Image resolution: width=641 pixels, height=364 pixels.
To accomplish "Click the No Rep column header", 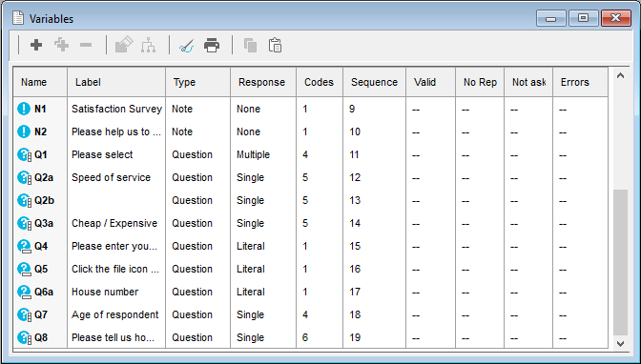I will coord(480,82).
